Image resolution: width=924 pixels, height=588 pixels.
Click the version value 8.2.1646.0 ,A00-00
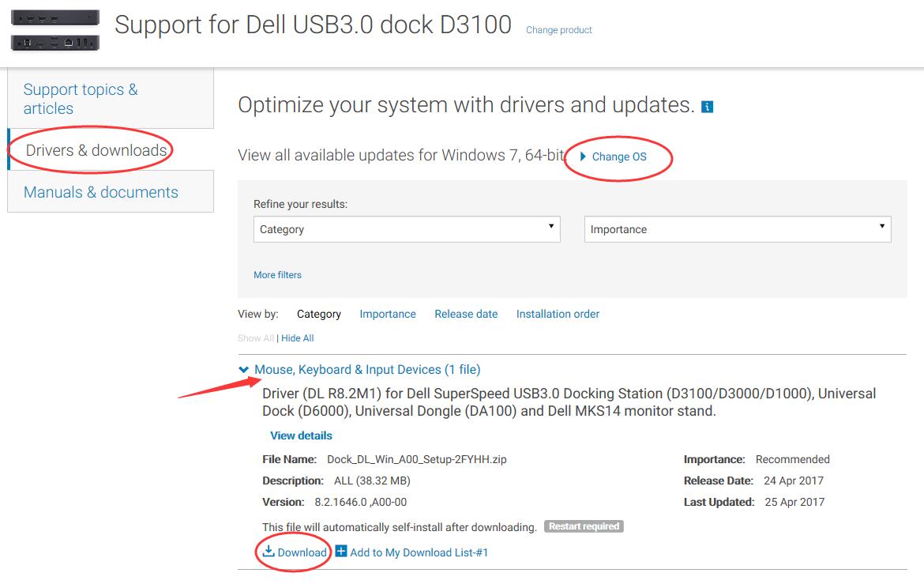tap(361, 502)
